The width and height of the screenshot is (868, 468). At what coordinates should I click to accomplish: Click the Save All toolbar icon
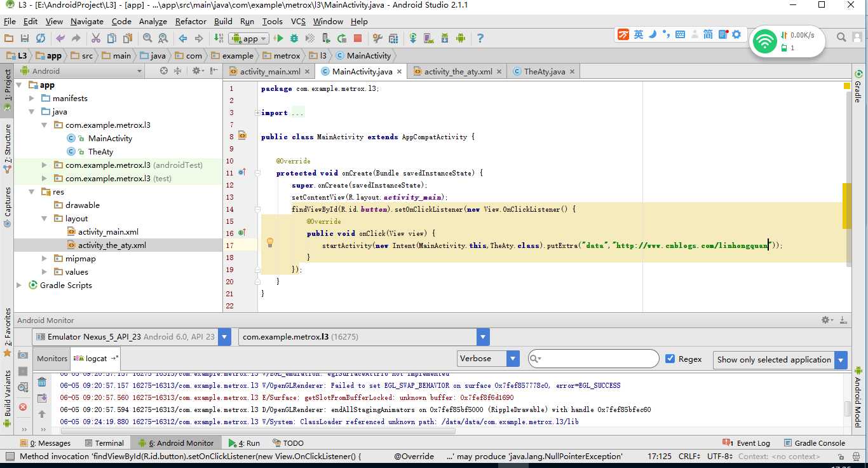point(25,38)
